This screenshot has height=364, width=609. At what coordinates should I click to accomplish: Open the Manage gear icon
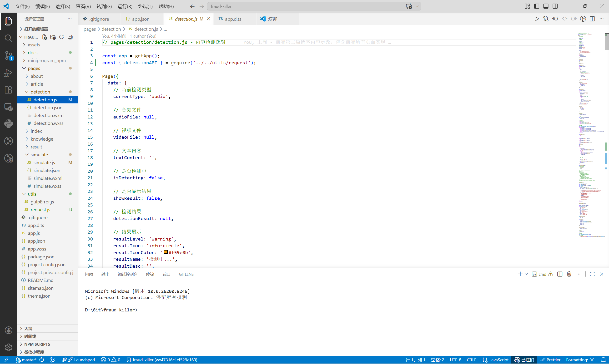pos(8,347)
